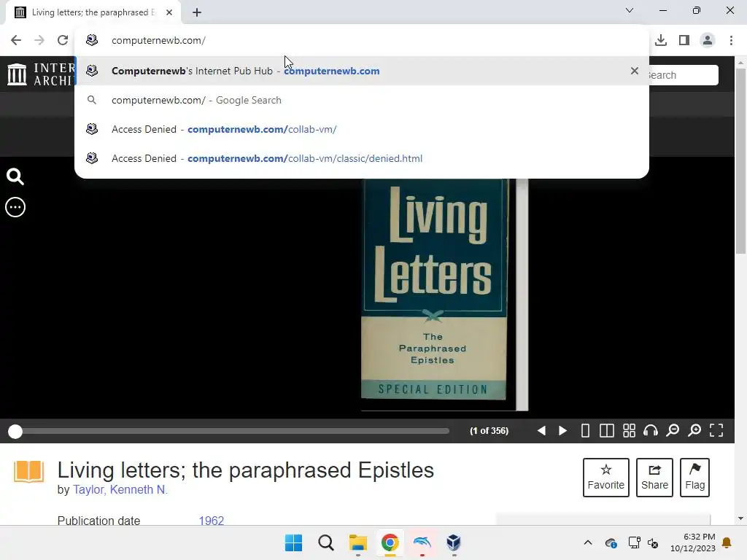Close the Living letters tab

point(169,12)
